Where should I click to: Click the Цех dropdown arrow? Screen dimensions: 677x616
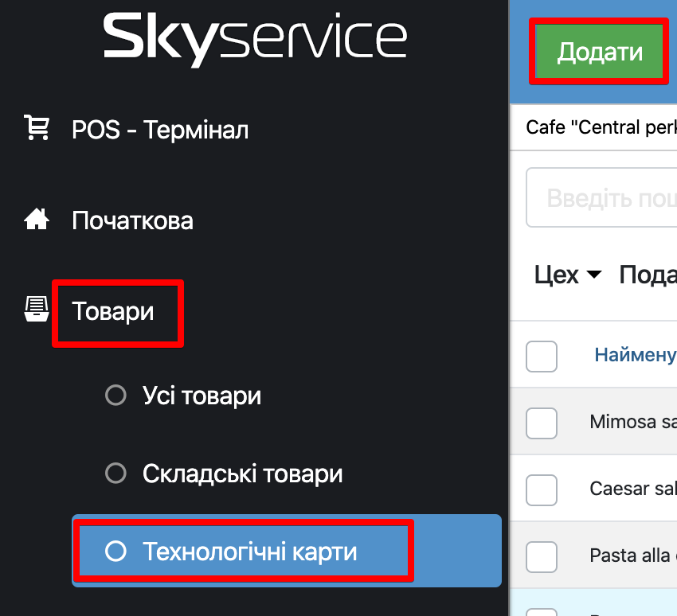pos(593,275)
